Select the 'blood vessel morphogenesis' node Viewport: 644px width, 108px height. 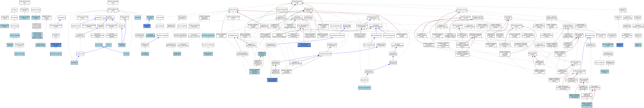369,72
